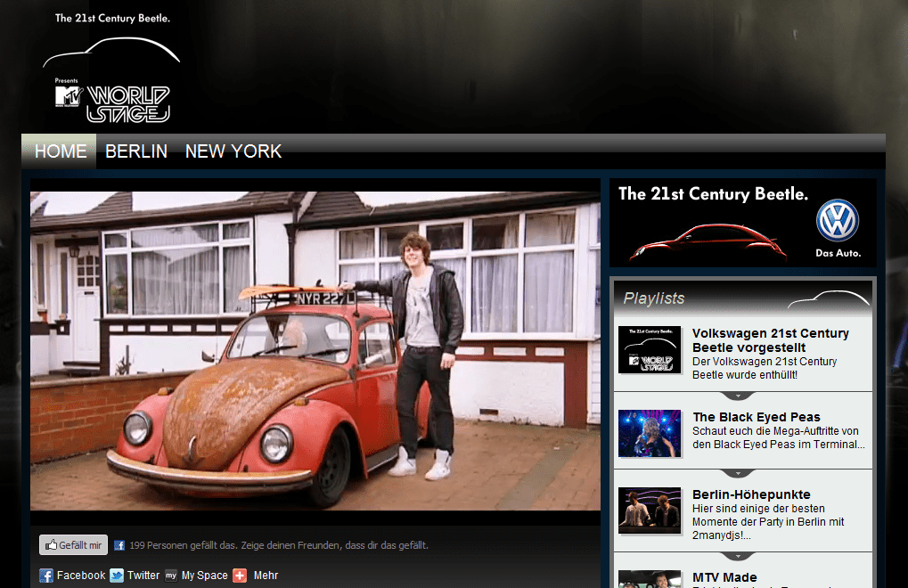Click the Playlists panel header

click(x=743, y=298)
